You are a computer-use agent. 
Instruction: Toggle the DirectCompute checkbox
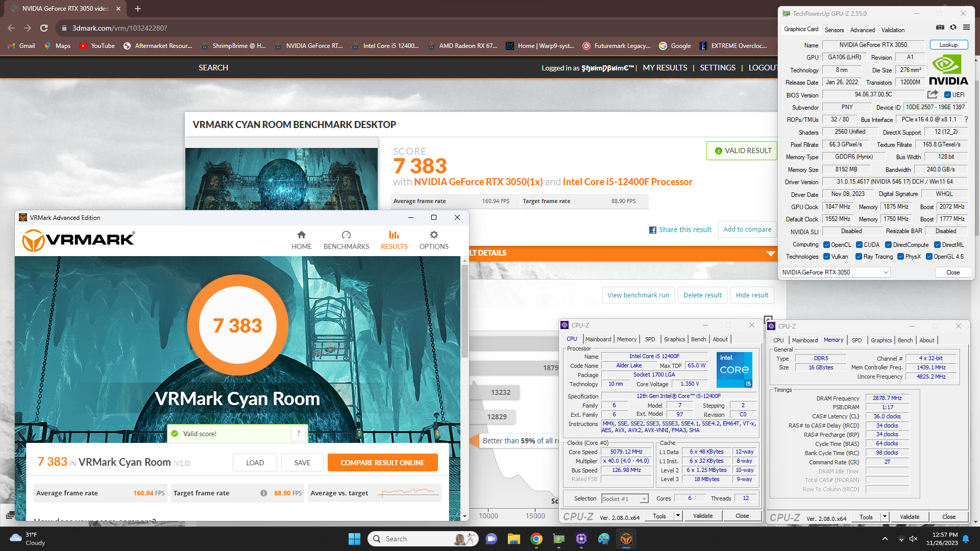coord(888,245)
